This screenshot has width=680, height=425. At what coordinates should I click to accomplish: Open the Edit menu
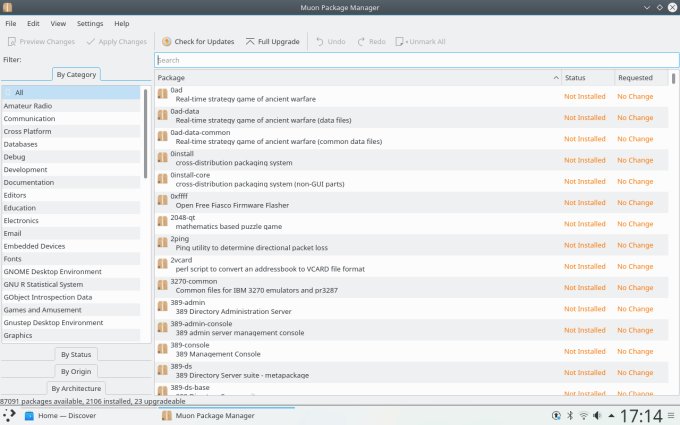click(x=33, y=23)
